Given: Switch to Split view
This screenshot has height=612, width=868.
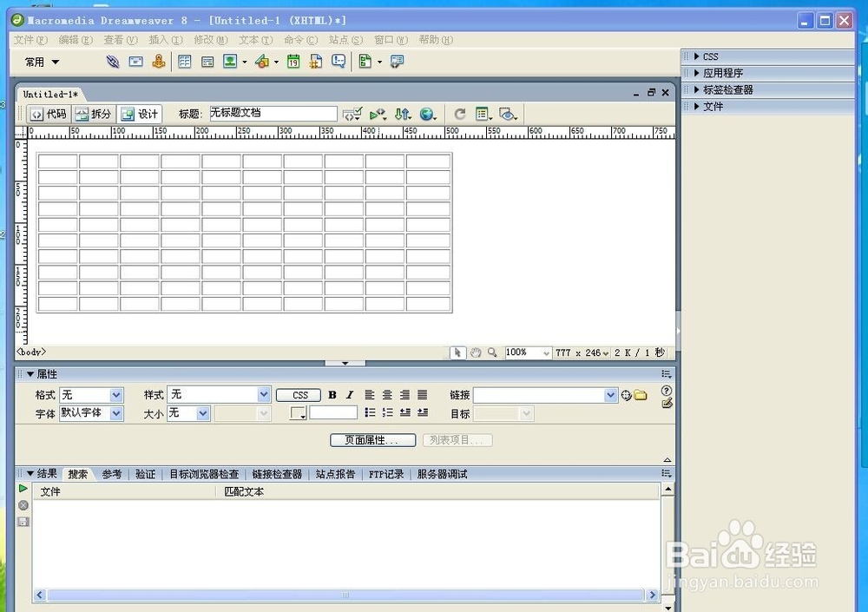Looking at the screenshot, I should pyautogui.click(x=94, y=114).
